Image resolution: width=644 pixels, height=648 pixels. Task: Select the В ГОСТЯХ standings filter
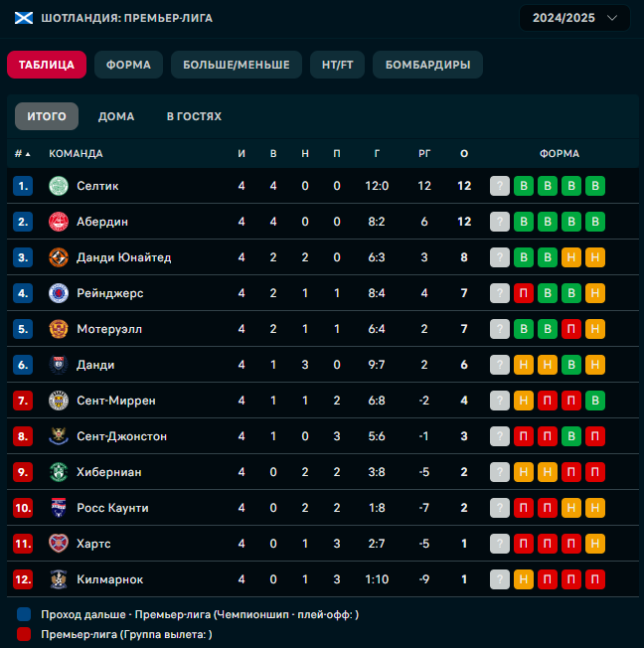point(194,116)
